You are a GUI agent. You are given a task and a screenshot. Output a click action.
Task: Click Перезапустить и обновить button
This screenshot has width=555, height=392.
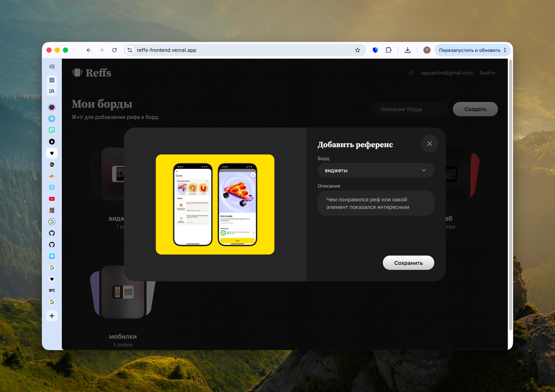[x=469, y=50]
